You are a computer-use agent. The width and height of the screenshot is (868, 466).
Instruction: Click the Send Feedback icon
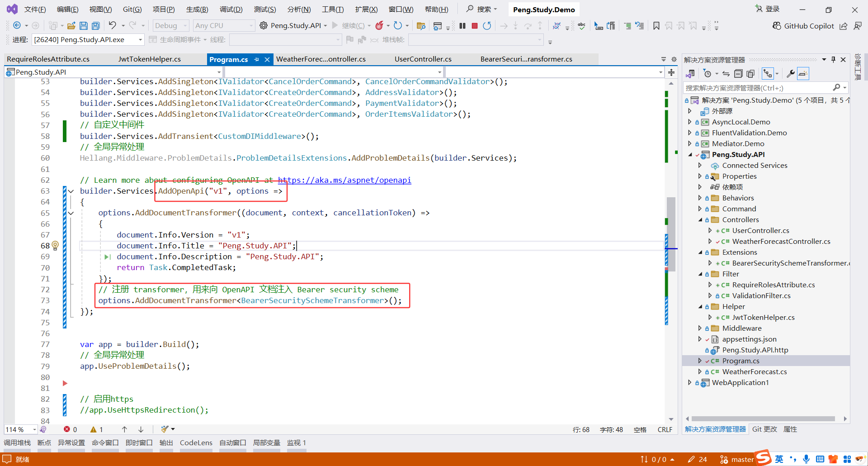click(858, 26)
